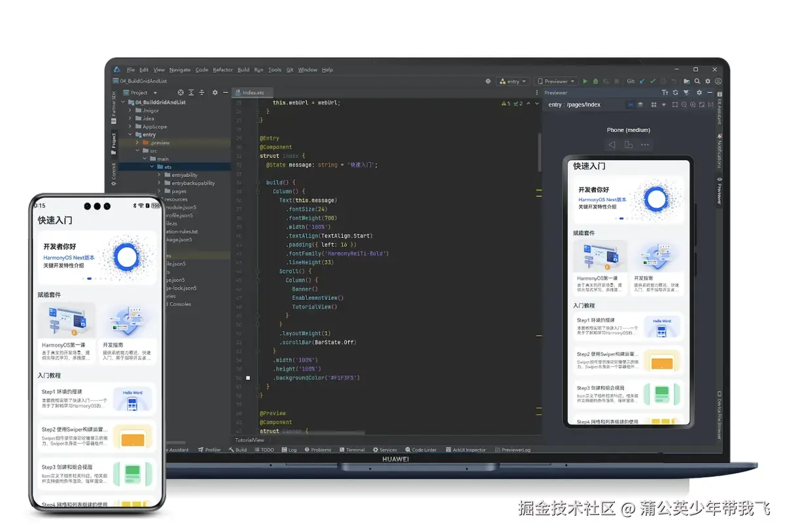
Task: Collapse the entry module folder
Action: 130,135
